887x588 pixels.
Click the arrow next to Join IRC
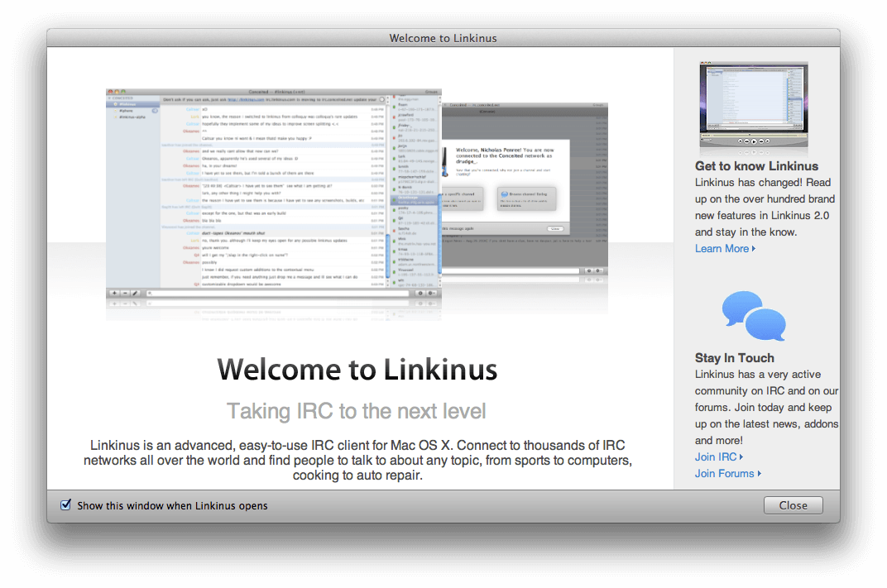pos(741,457)
